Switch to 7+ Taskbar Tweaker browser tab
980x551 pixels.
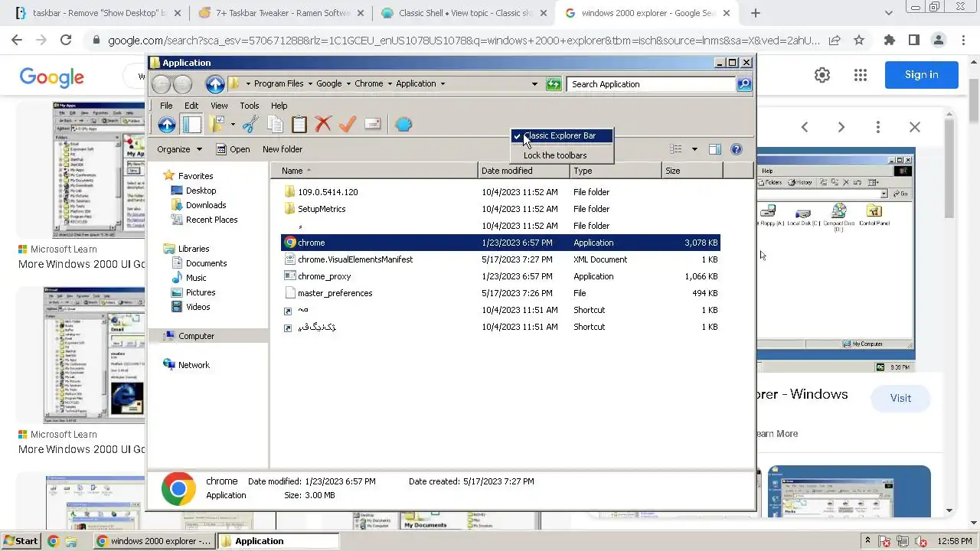coord(279,13)
